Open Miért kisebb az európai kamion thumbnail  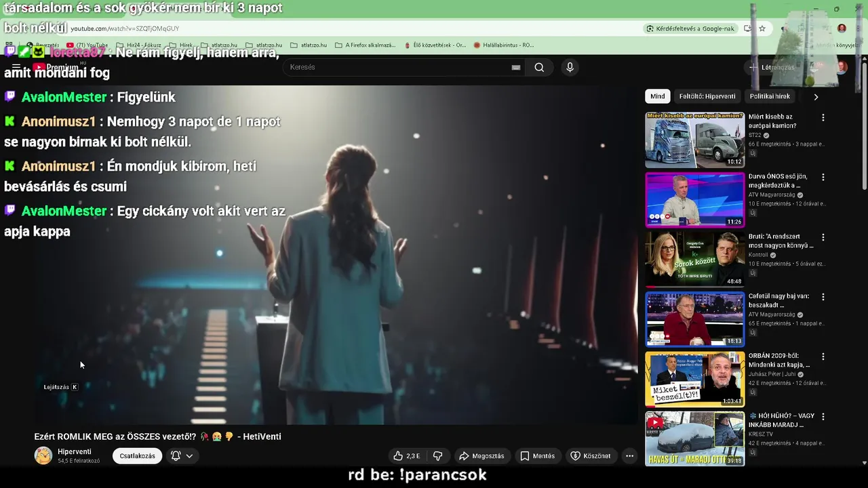[694, 140]
